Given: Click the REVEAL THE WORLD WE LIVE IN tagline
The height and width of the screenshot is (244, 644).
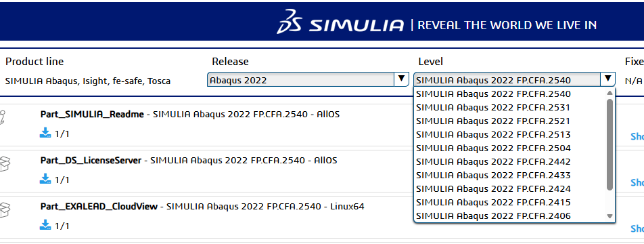Looking at the screenshot, I should 507,25.
